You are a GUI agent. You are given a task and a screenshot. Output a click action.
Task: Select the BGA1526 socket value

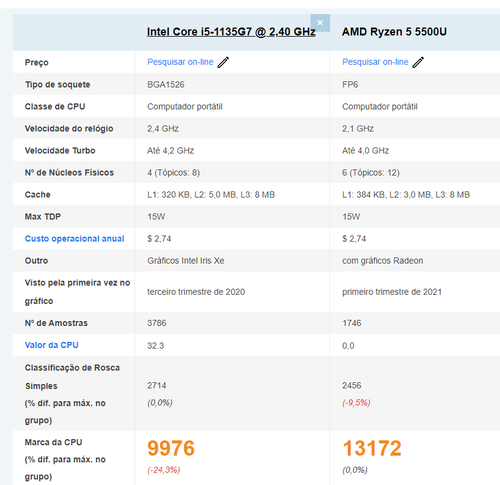click(x=166, y=85)
